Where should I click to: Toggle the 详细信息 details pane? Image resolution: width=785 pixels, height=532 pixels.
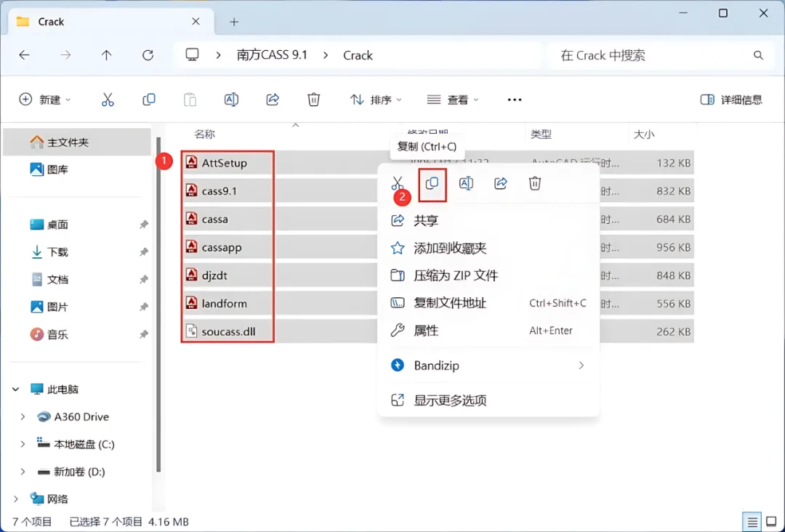(731, 100)
